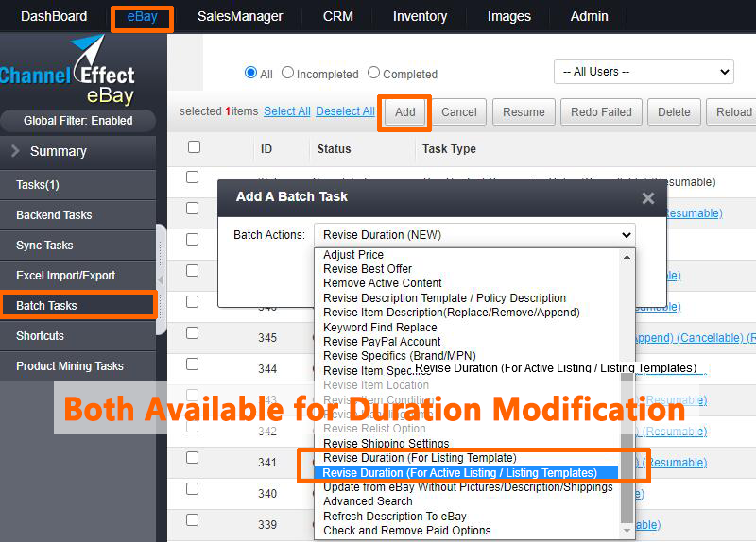Choose Advanced Search option in list
Image resolution: width=756 pixels, height=542 pixels.
[368, 501]
